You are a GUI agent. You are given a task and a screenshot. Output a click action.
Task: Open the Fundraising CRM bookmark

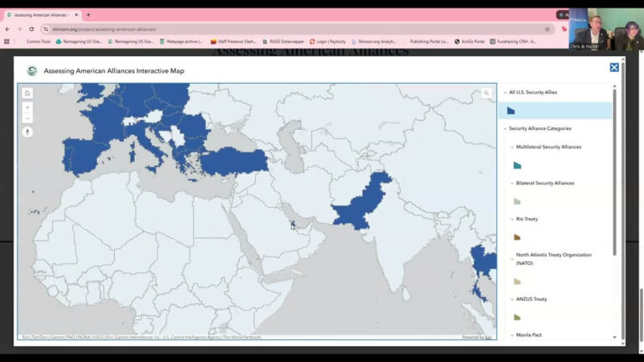[513, 41]
